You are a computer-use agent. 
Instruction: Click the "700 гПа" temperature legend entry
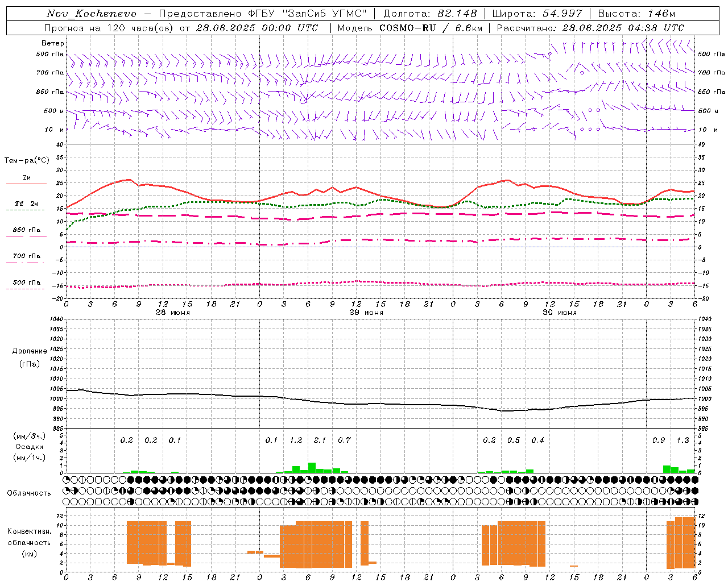click(x=27, y=256)
